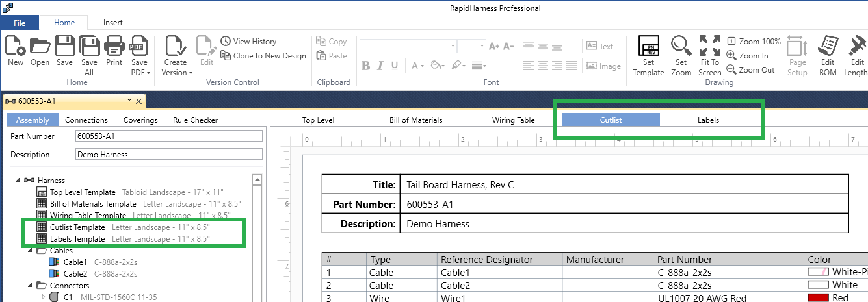This screenshot has width=868, height=302.
Task: Copy to clipboard
Action: 332,41
